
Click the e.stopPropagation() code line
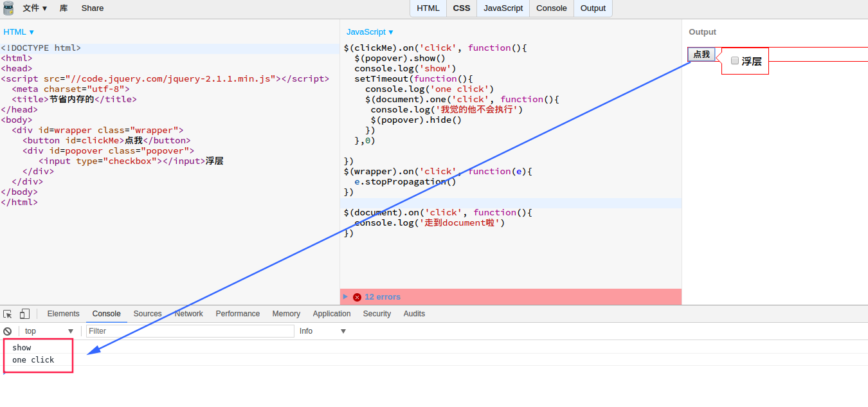[405, 181]
